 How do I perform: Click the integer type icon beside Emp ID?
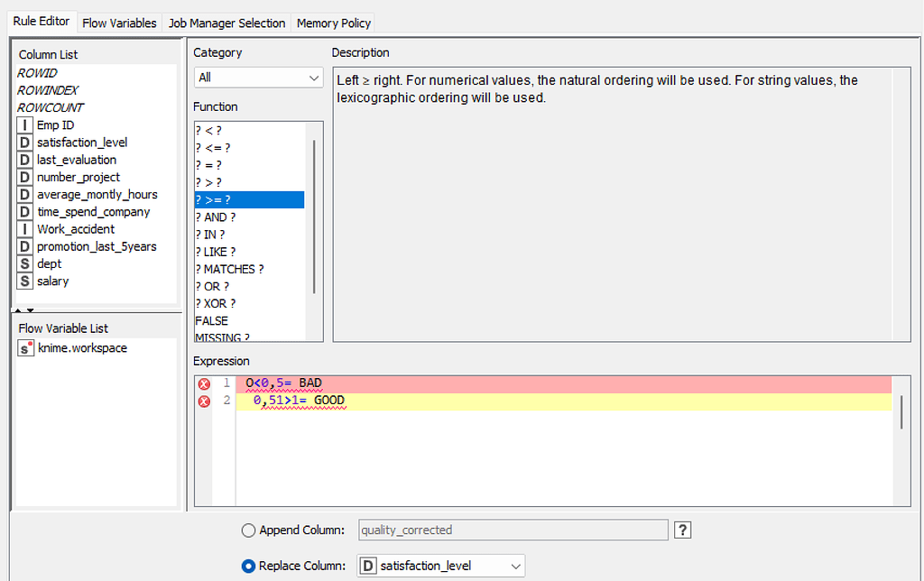pyautogui.click(x=24, y=124)
